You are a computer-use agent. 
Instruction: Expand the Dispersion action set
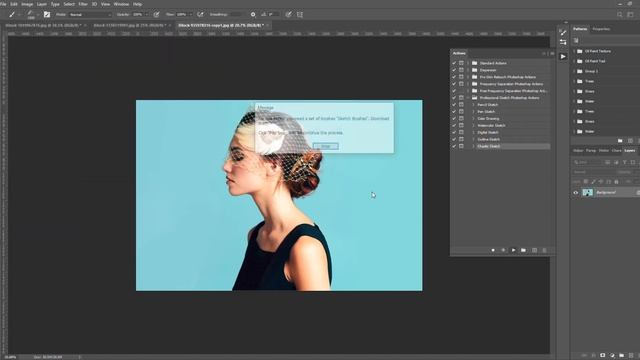(x=468, y=70)
